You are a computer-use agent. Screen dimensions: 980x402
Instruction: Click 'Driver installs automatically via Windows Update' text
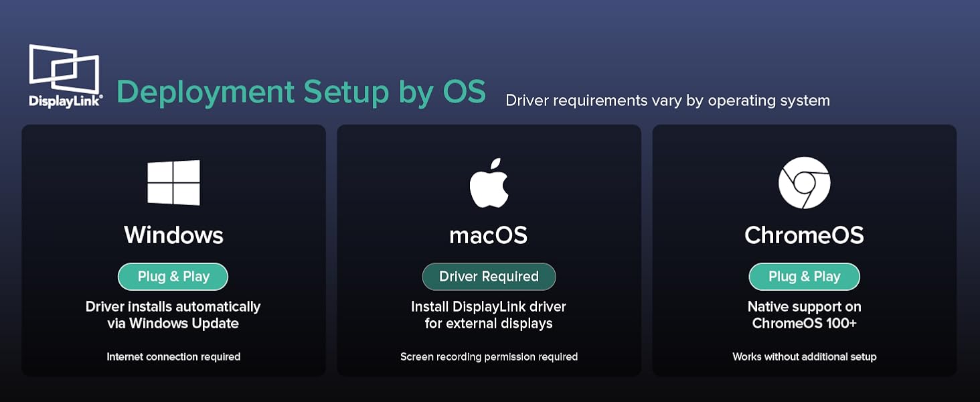(173, 315)
